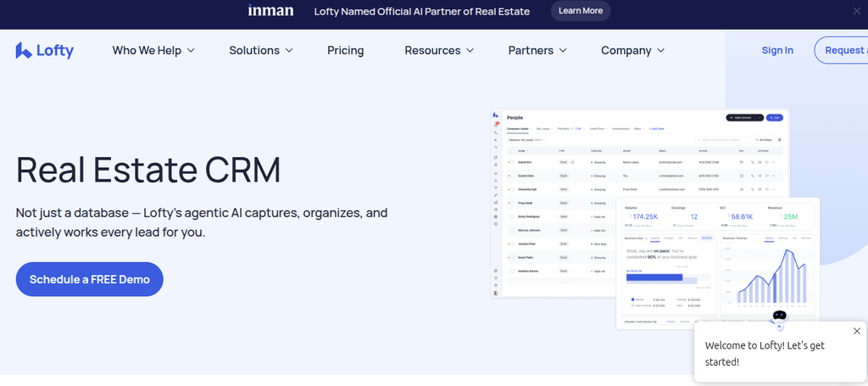Click the inman logo in the banner
Viewport: 868px width, 386px height.
coord(270,11)
